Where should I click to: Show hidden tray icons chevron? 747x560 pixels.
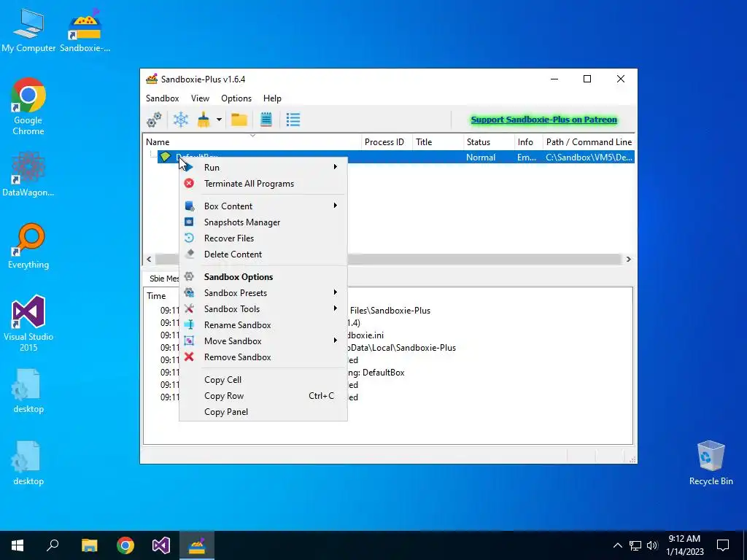coord(617,545)
